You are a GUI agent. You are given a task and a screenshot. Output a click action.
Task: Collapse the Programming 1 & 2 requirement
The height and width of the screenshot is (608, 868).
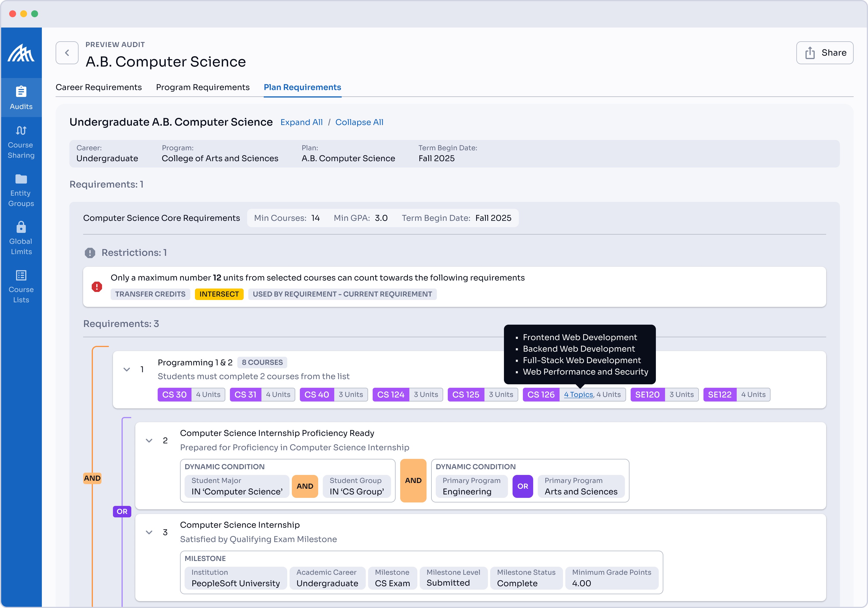127,369
